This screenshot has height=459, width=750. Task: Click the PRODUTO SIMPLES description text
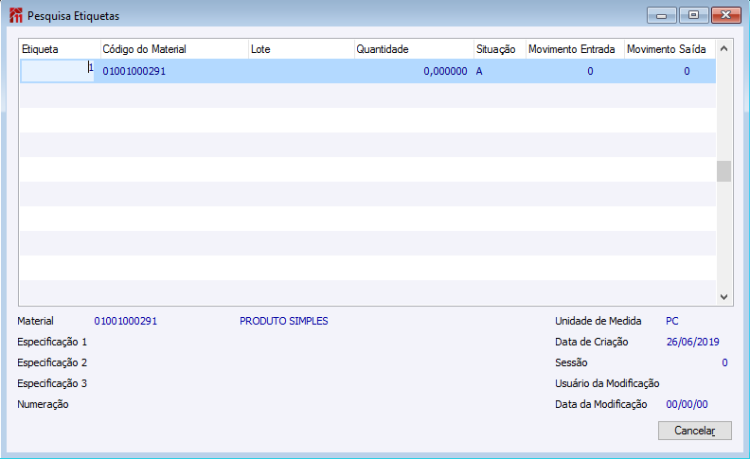point(284,321)
